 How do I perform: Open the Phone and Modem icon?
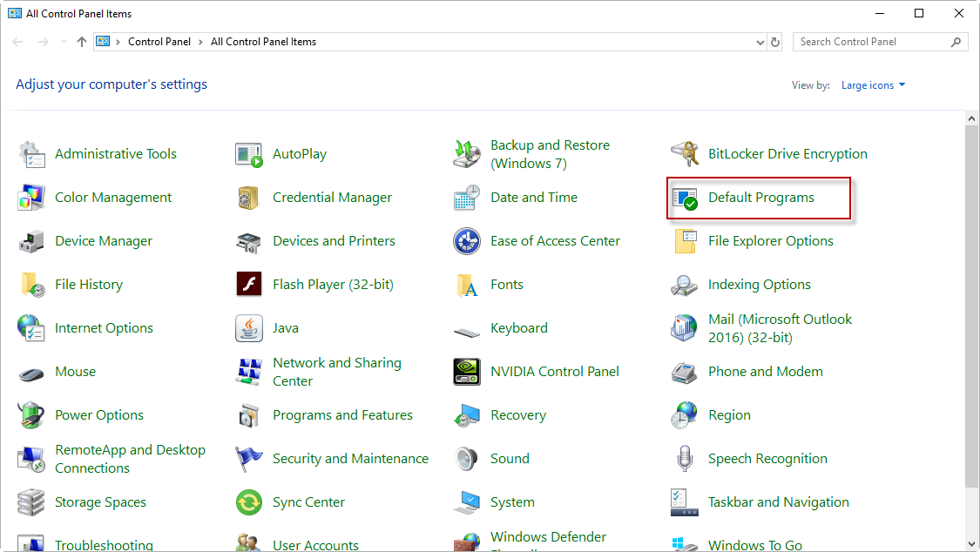pos(685,372)
